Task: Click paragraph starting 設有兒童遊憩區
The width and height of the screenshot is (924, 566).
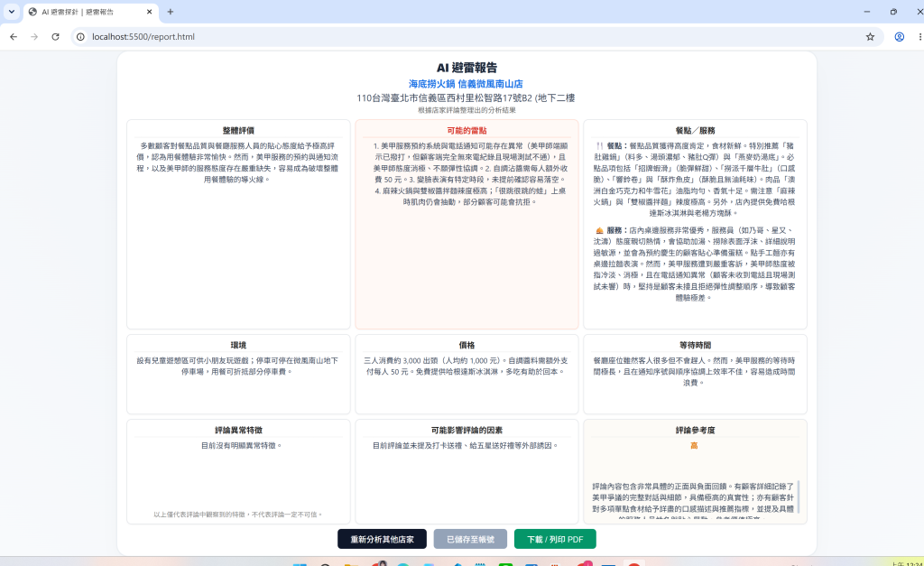Action: (238, 367)
